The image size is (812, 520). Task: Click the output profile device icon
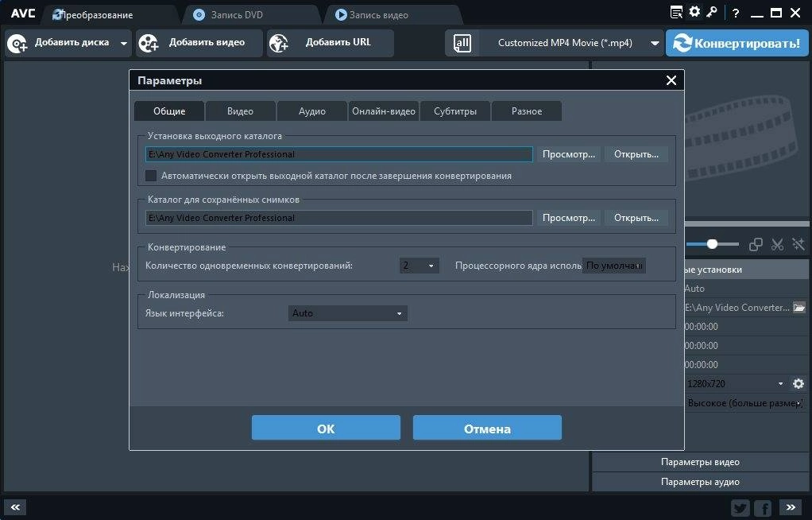pos(462,43)
